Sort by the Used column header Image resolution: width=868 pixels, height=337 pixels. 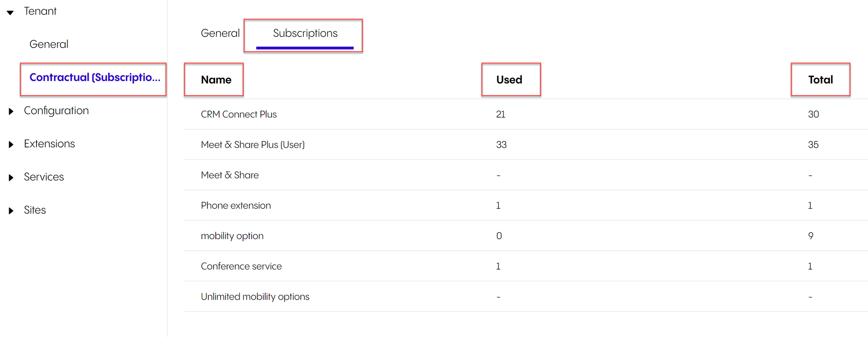pyautogui.click(x=509, y=80)
